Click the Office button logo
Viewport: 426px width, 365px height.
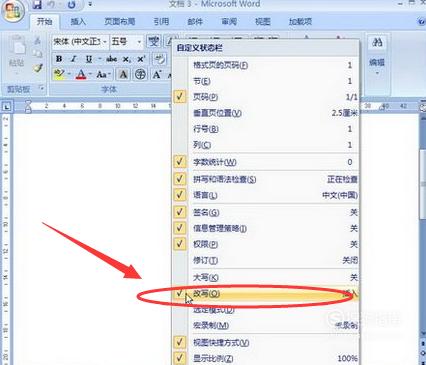coord(13,11)
